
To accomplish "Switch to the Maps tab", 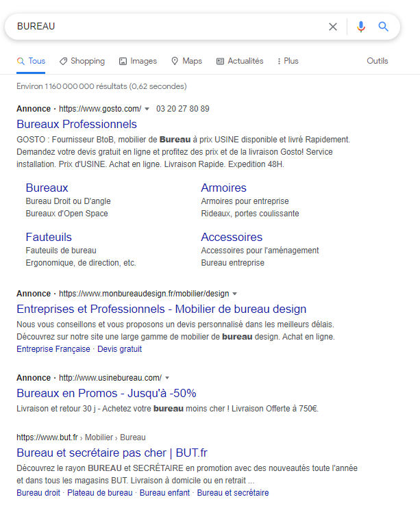I will pos(187,61).
